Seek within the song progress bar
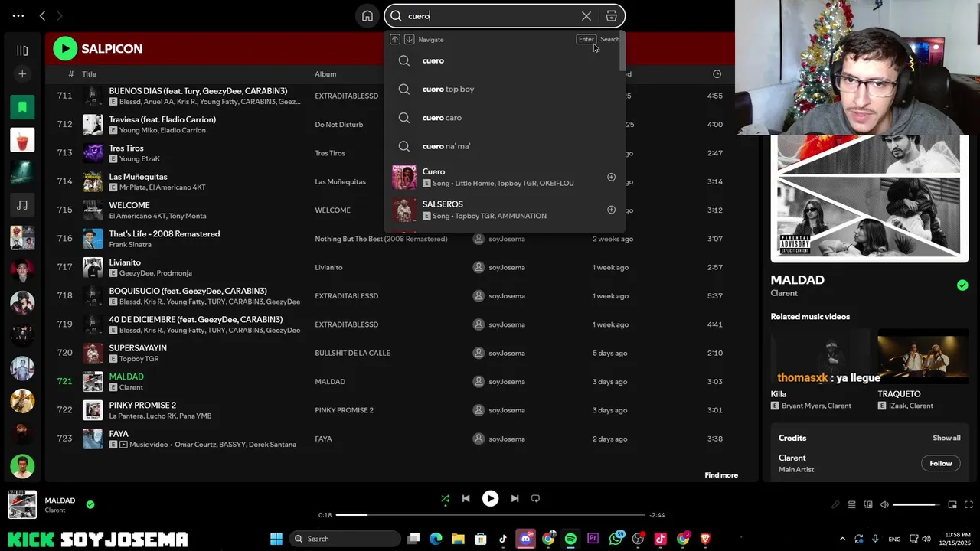The height and width of the screenshot is (551, 980). tap(490, 515)
